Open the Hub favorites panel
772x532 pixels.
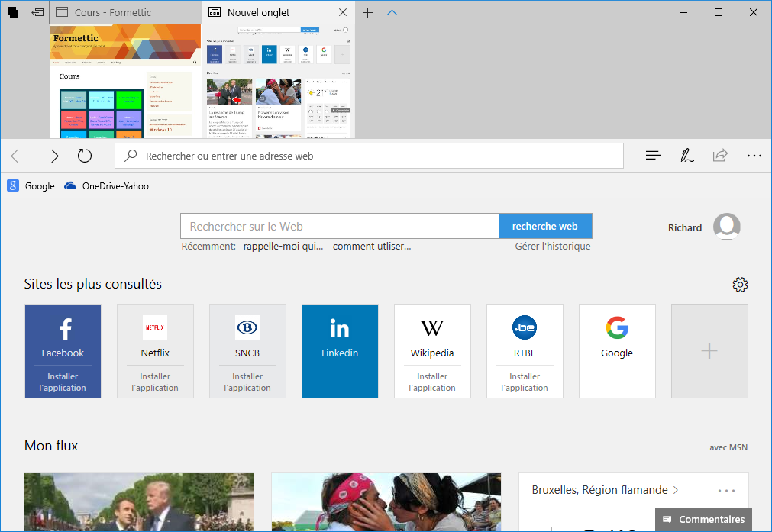(x=654, y=156)
